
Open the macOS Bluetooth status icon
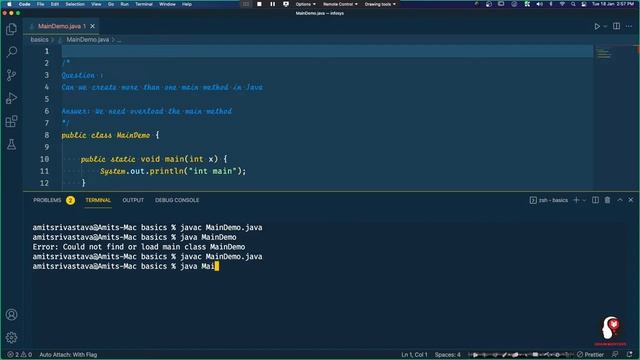[551, 4]
